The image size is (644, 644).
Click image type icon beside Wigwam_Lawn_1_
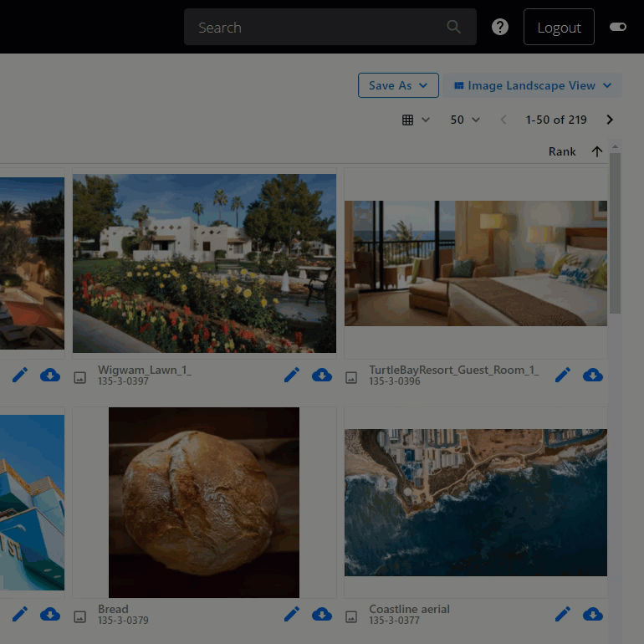point(80,377)
